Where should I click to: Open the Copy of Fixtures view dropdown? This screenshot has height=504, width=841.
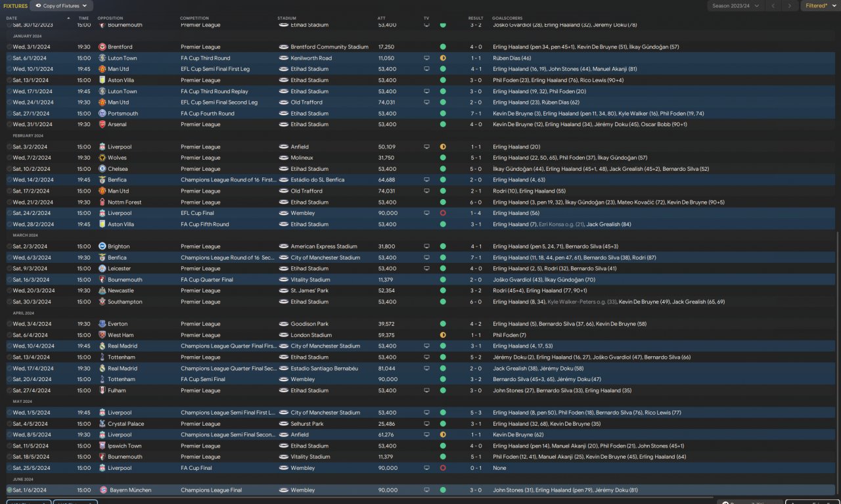pyautogui.click(x=61, y=6)
